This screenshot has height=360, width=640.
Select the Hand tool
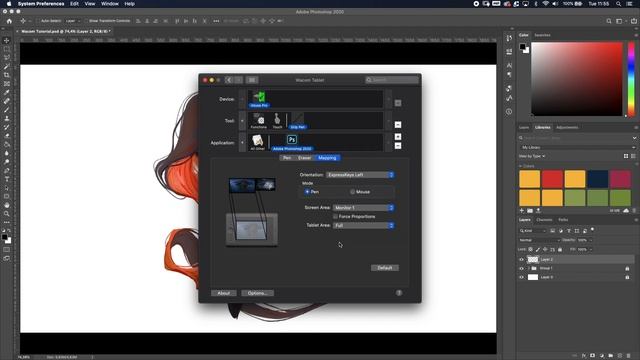click(7, 205)
